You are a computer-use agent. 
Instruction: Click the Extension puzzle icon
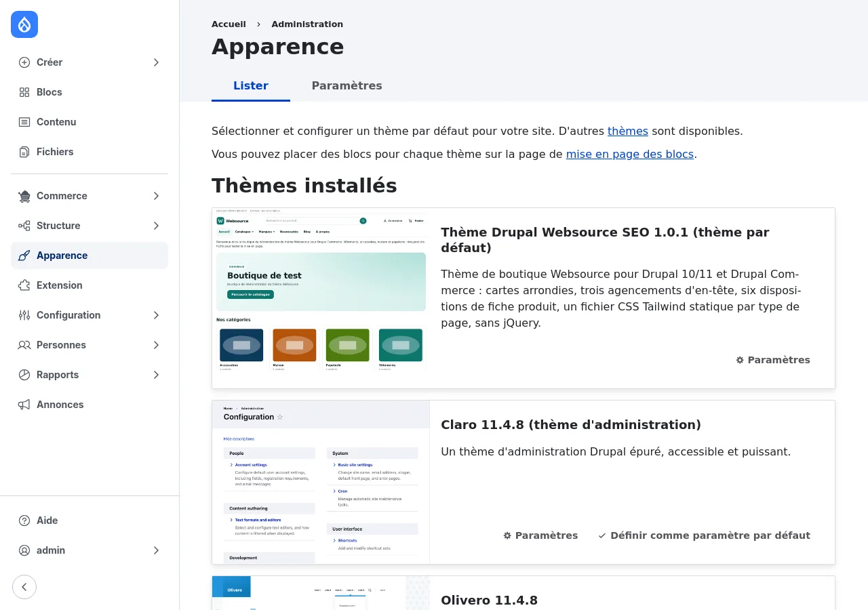click(24, 285)
